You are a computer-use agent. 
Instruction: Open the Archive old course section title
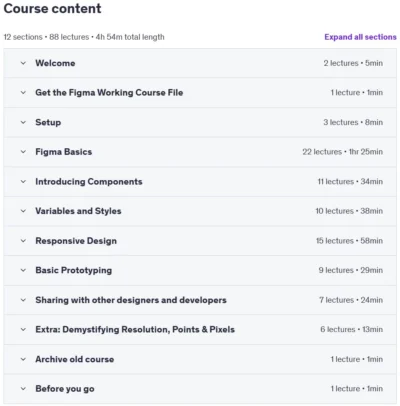tap(75, 359)
